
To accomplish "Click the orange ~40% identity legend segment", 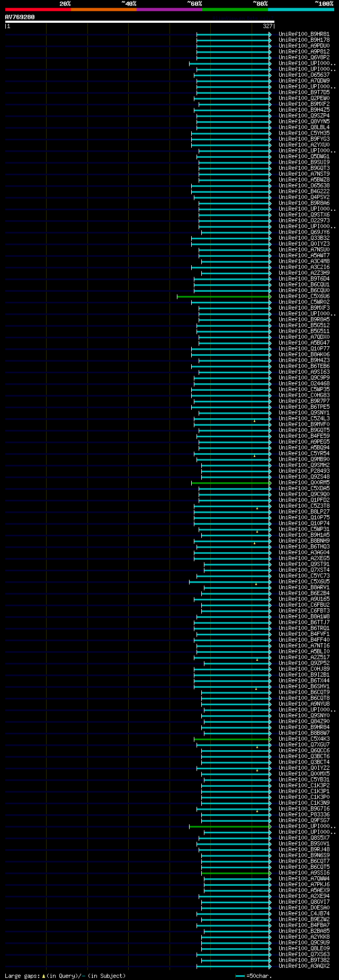I will (x=104, y=10).
